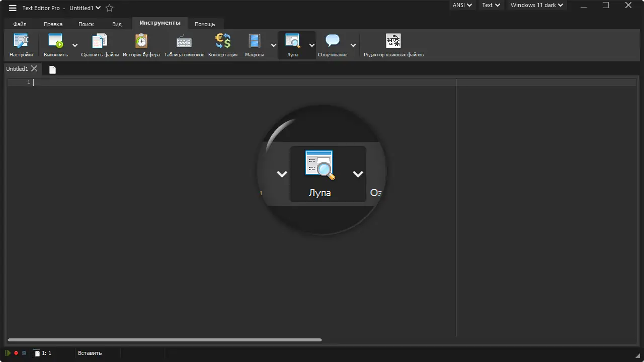Start the Озвучивание speech tool
The image size is (644, 362).
(333, 45)
